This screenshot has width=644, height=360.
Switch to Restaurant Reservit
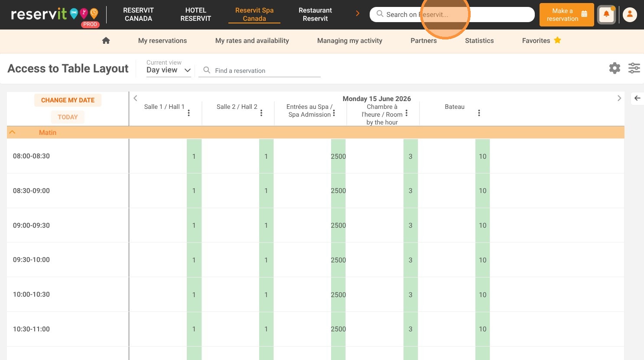coord(315,14)
